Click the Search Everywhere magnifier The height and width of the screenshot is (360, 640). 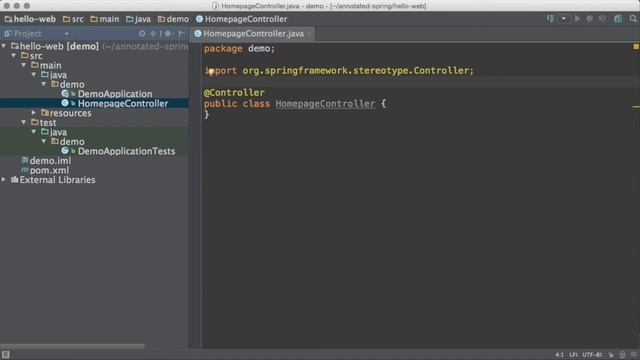(633, 19)
